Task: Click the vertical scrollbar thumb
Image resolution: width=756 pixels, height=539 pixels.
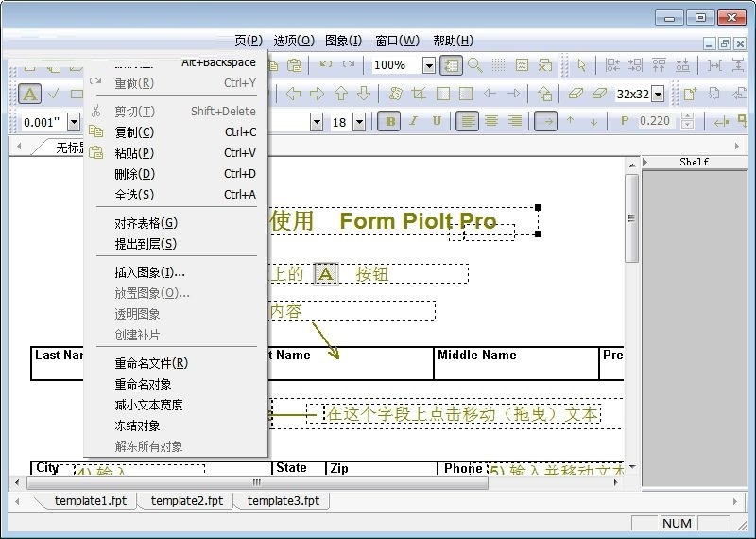Action: (x=631, y=218)
